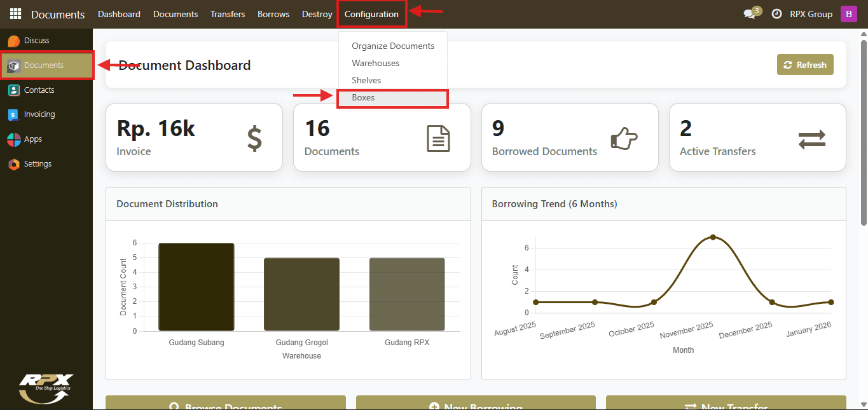The image size is (868, 410).
Task: Open the apps grid menu icon
Action: point(15,14)
